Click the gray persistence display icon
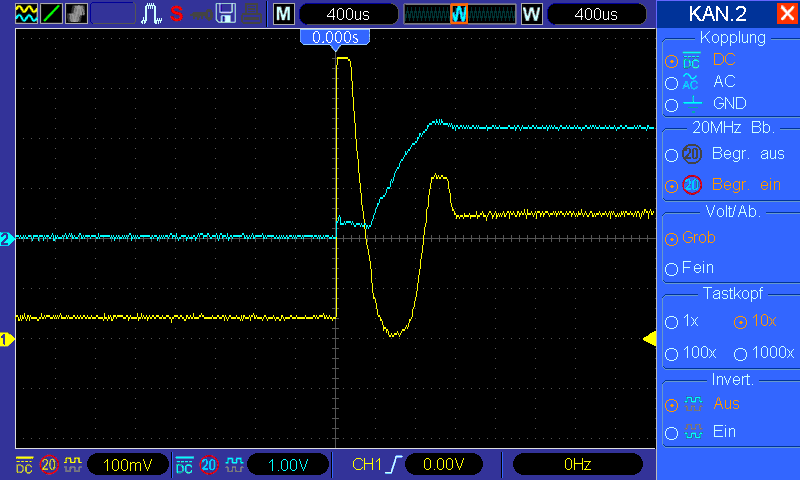This screenshot has width=800, height=480. pyautogui.click(x=76, y=13)
